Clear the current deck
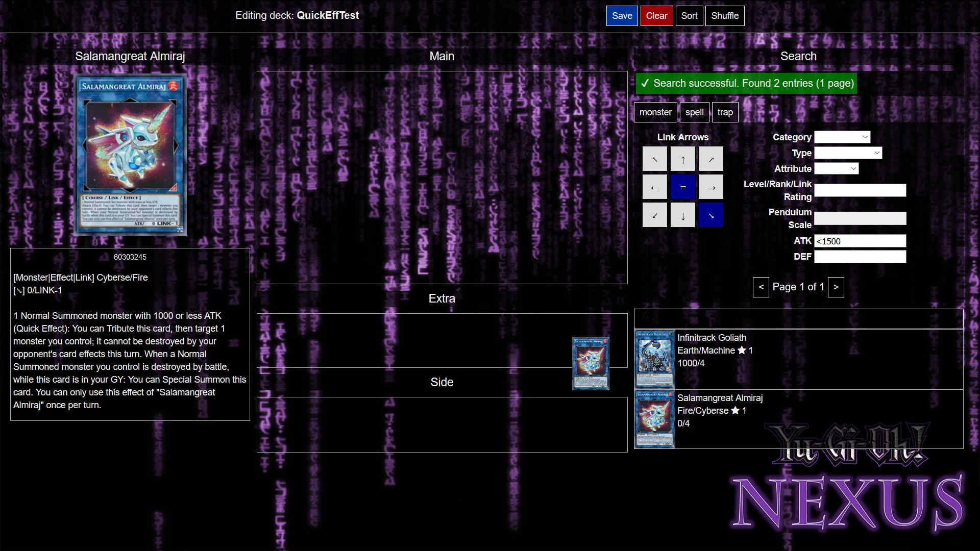The width and height of the screenshot is (980, 551). pos(656,16)
